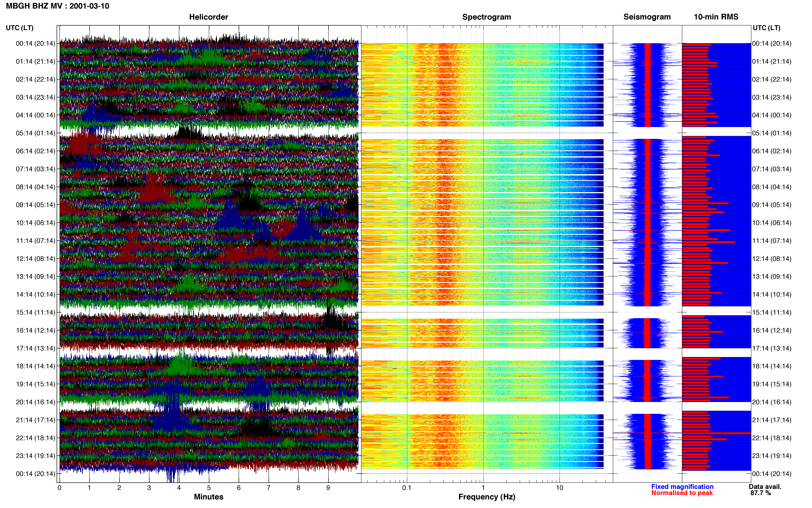Click the right 'UTC (LT)' axis label
Viewport: 812px width, 508px height.
(x=766, y=28)
